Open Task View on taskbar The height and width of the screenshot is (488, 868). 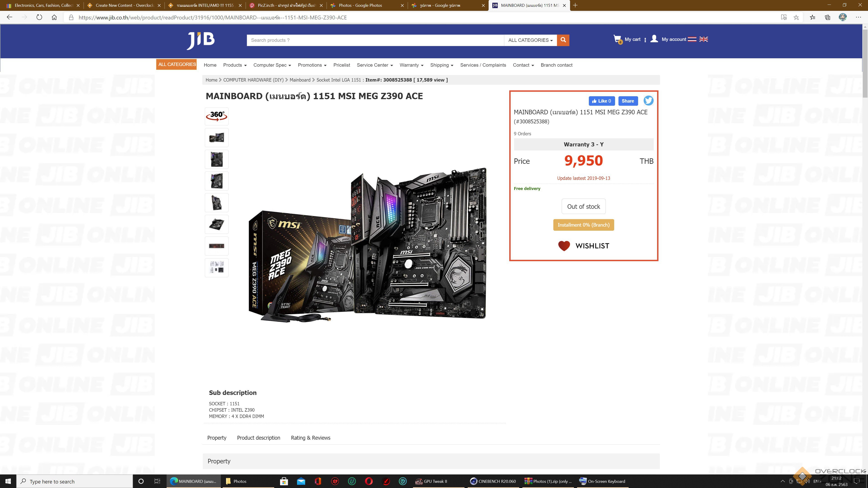157,481
